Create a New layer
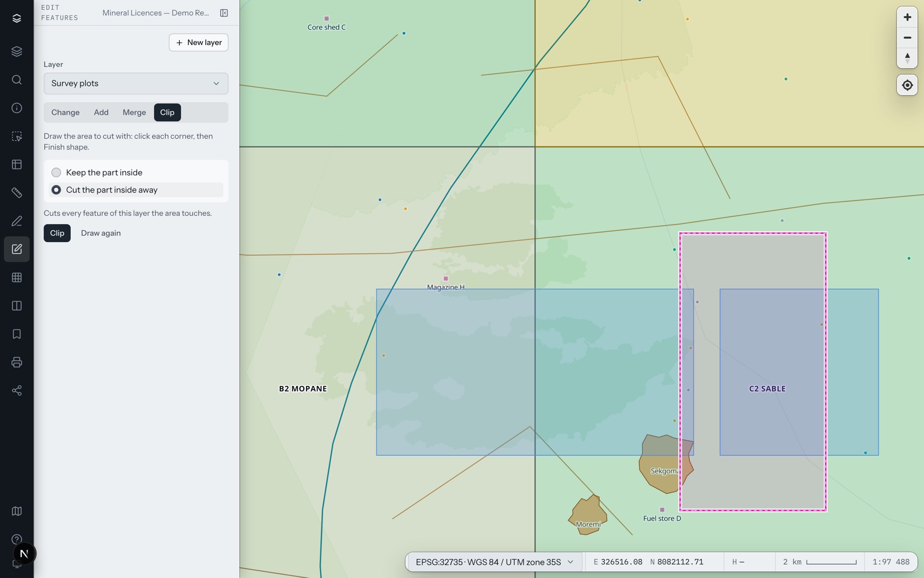Image resolution: width=924 pixels, height=578 pixels. [199, 43]
